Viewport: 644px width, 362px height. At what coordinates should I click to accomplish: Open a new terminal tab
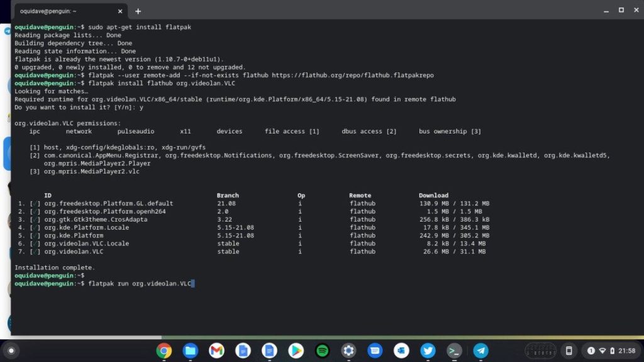(138, 11)
